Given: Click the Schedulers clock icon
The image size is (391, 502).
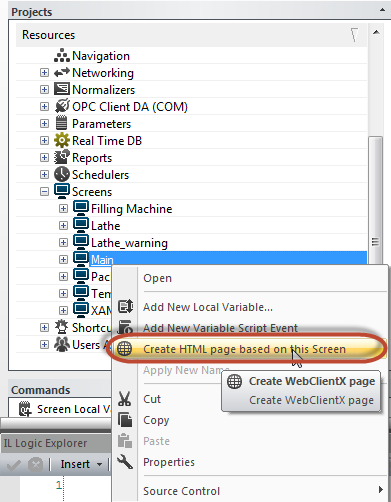Looking at the screenshot, I should click(62, 174).
